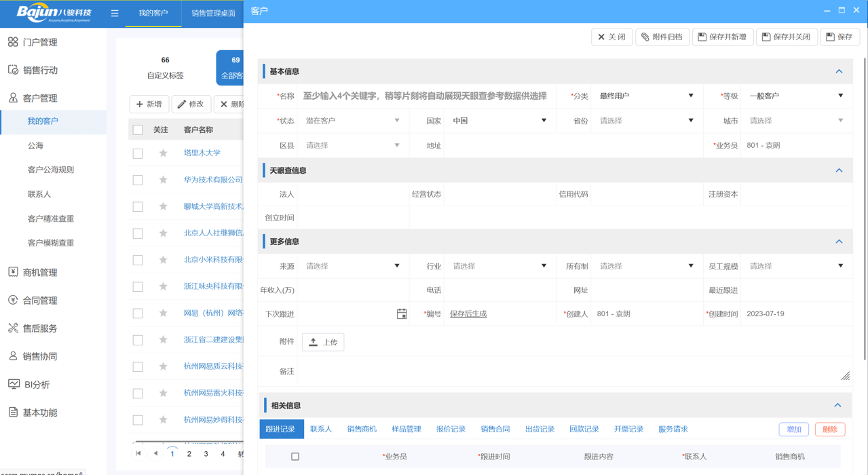Viewport: 868px width, 475px height.
Task: Click the 上传 upload icon under 附件
Action: click(314, 342)
